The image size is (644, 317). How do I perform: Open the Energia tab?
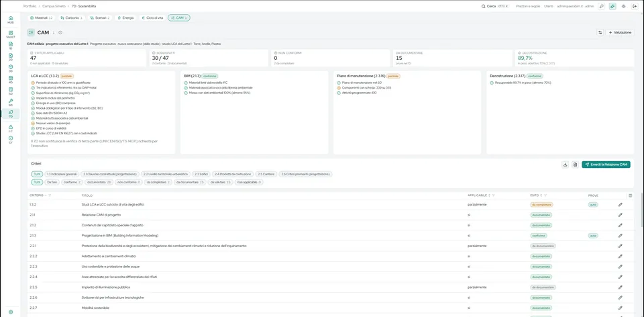[x=125, y=18]
